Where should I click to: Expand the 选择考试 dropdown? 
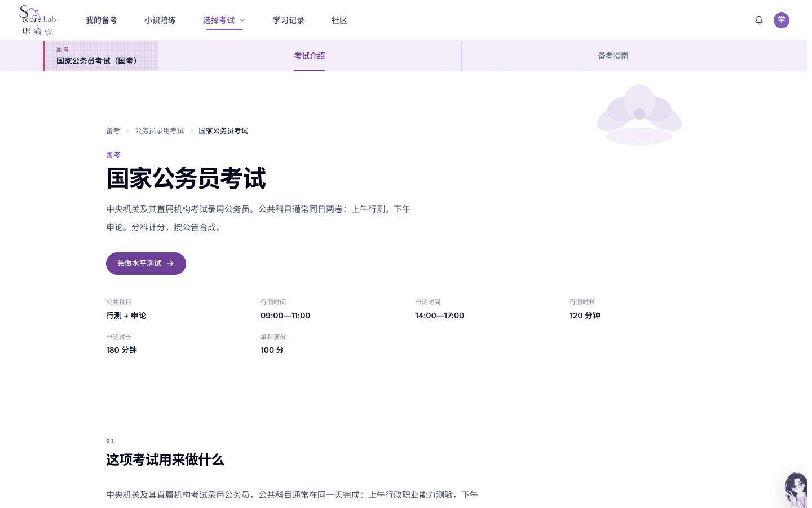click(224, 20)
